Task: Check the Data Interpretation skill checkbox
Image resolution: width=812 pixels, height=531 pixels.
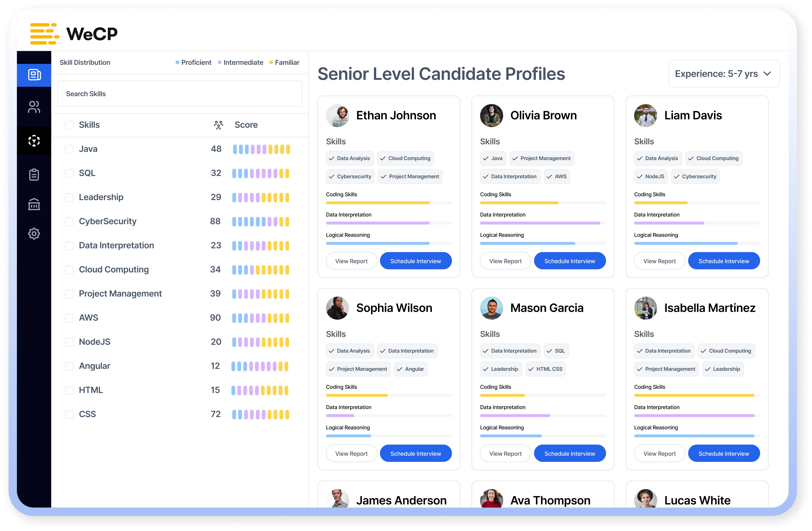Action: click(69, 246)
